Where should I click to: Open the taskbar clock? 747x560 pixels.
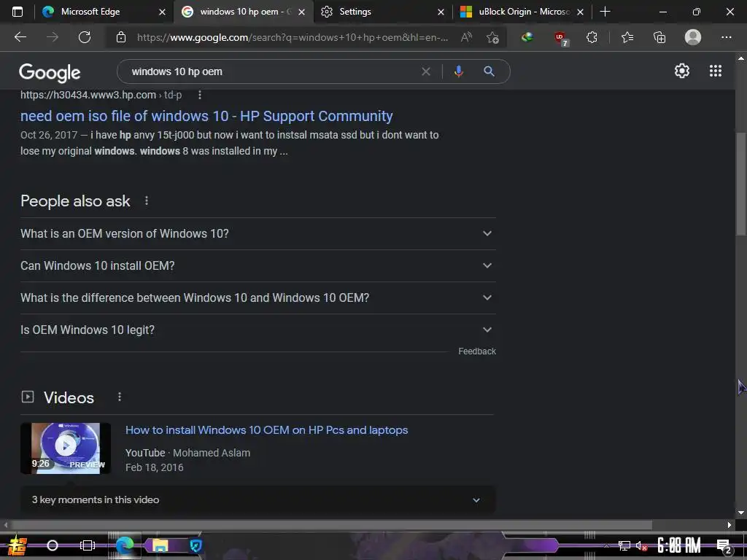coord(679,545)
